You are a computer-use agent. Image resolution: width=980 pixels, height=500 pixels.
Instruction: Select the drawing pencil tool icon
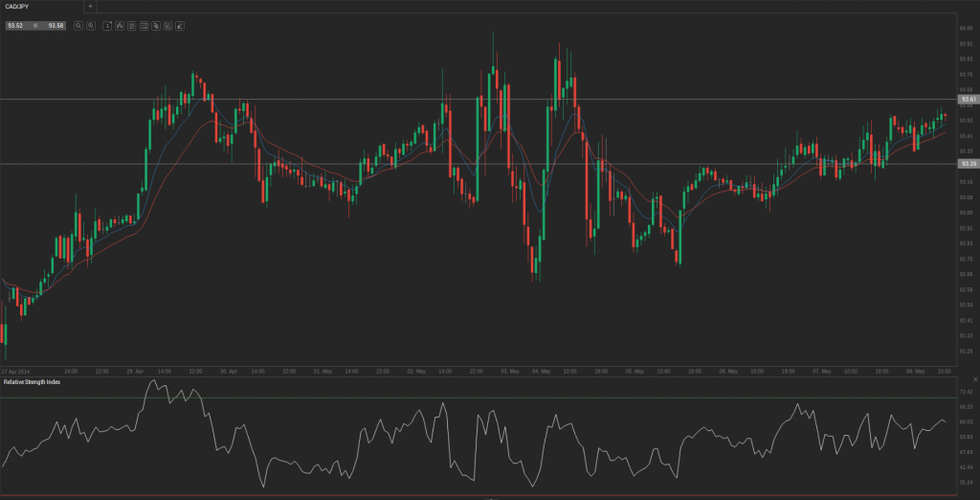(180, 26)
